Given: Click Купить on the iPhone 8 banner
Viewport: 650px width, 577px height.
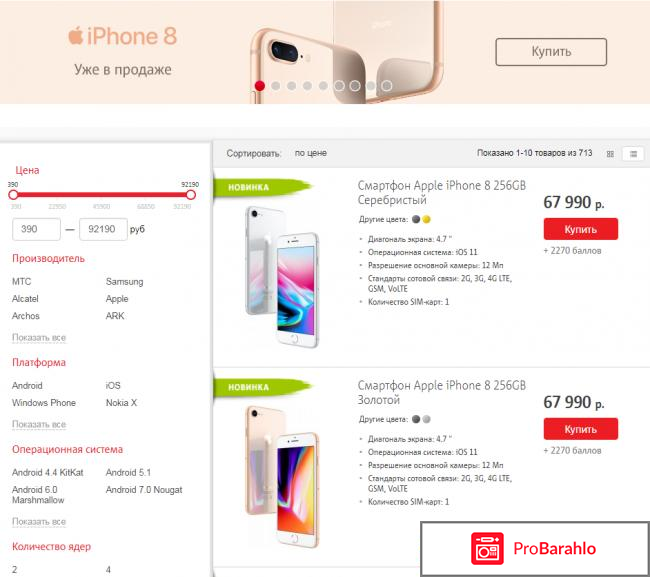Looking at the screenshot, I should pos(551,52).
